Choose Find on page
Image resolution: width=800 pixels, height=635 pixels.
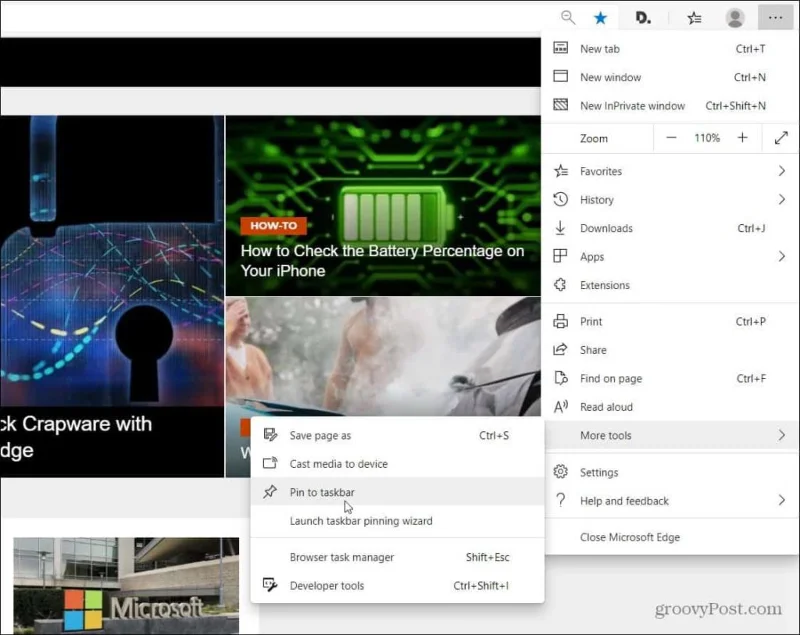point(669,378)
